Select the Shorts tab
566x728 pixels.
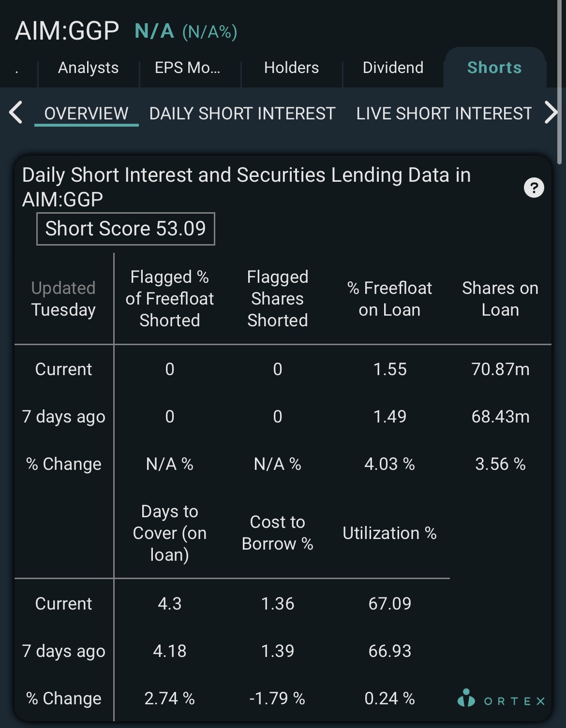coord(494,68)
